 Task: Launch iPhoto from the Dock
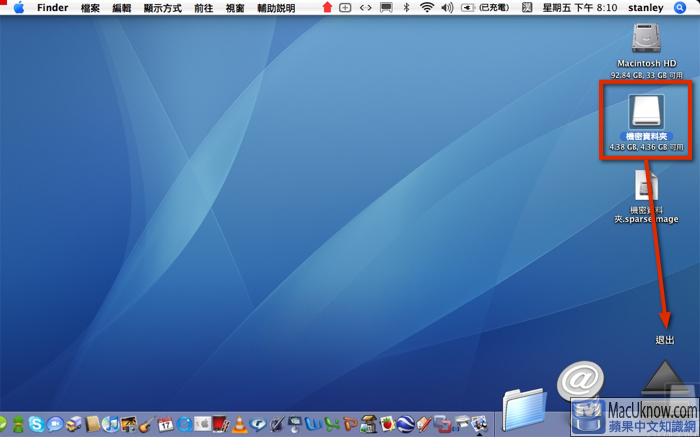[129, 424]
